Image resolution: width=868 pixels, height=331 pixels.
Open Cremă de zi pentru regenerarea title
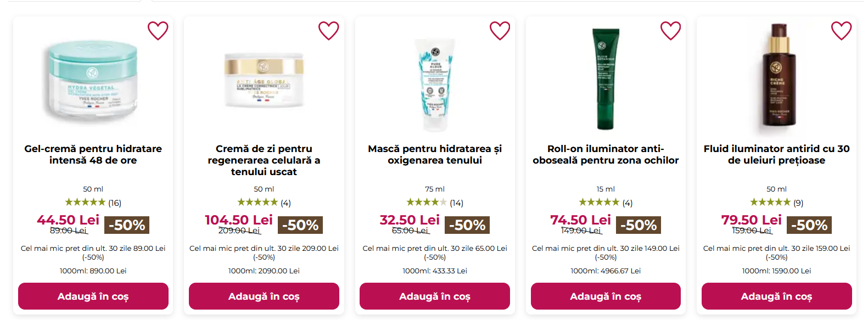pos(264,160)
